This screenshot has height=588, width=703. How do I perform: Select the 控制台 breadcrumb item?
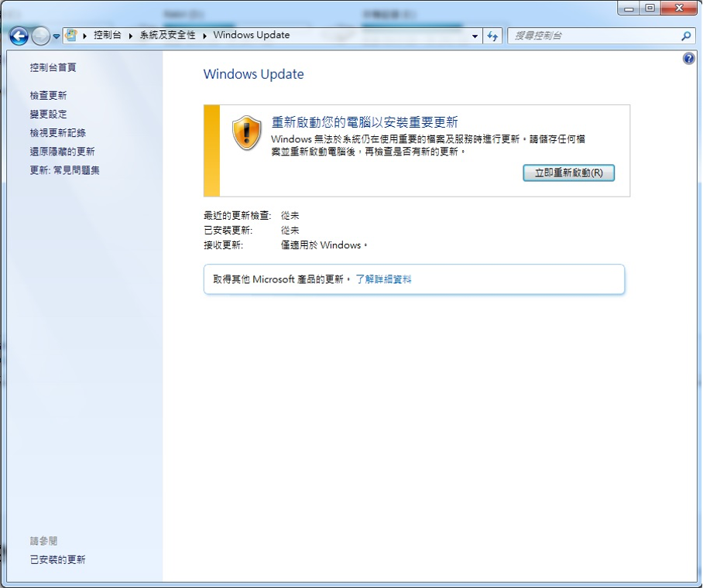pos(107,35)
